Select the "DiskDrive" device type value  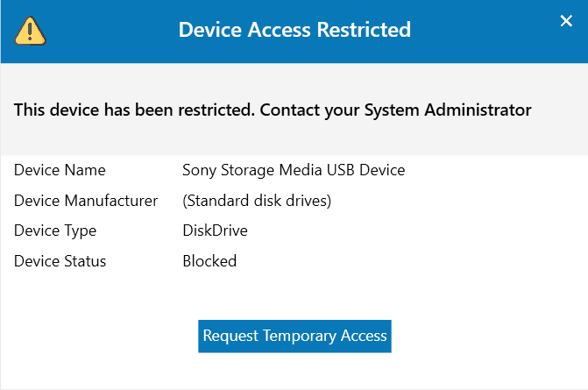pos(215,231)
